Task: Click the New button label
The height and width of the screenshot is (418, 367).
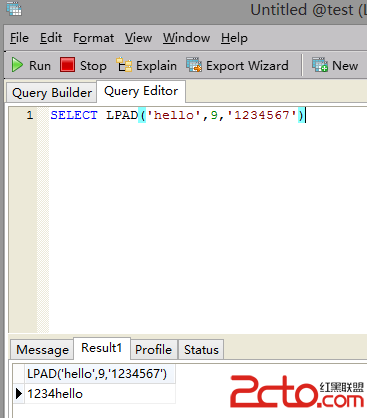Action: [x=345, y=66]
